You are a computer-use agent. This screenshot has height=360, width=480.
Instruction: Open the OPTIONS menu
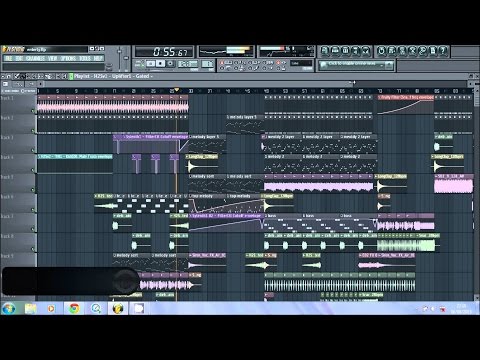point(68,58)
